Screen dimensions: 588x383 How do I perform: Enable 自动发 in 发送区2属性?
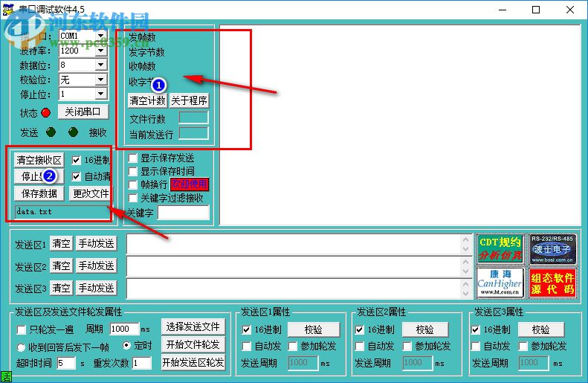coord(359,346)
